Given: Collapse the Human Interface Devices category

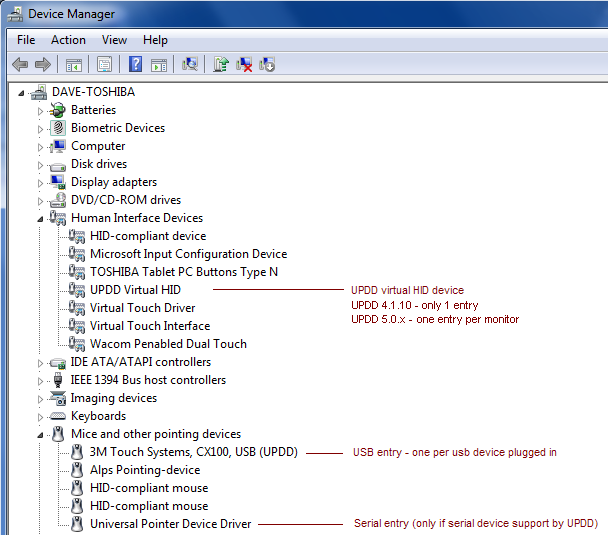Looking at the screenshot, I should tap(40, 219).
